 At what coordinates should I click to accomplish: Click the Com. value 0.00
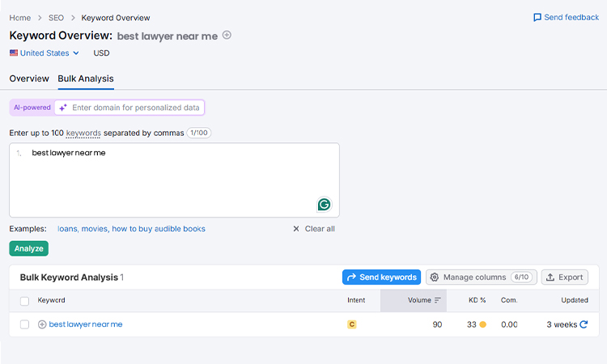[x=509, y=324]
